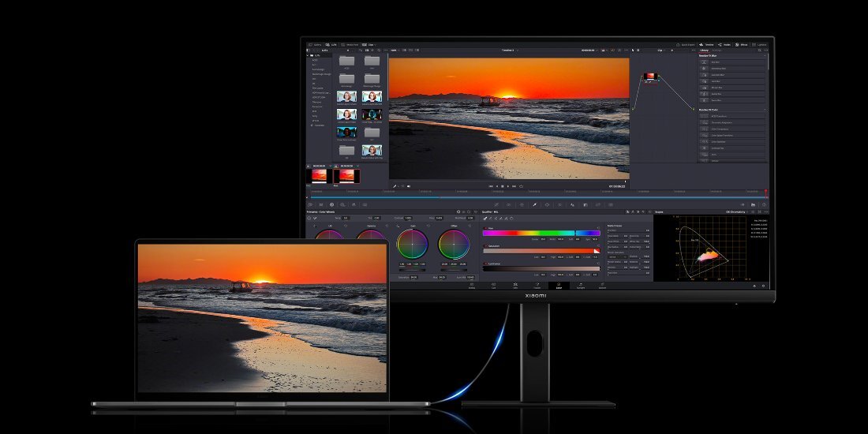Toggle the Luminance qualifier enable dot
Viewport: 868px width, 434px height.
[x=485, y=264]
